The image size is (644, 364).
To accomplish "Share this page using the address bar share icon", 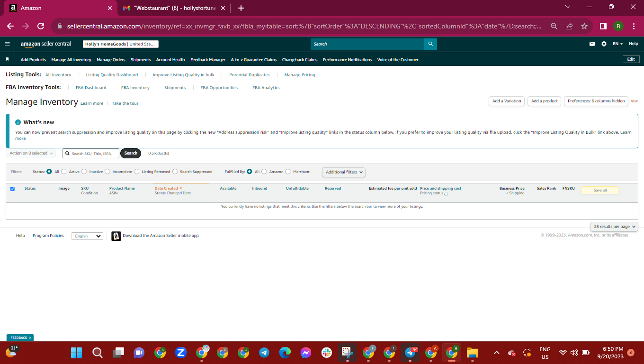I will click(x=569, y=26).
